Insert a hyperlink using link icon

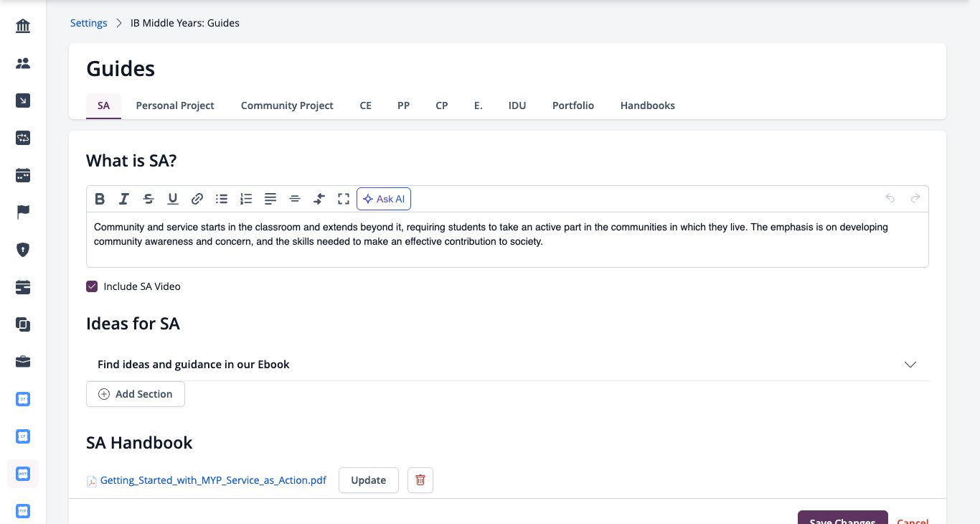[197, 199]
